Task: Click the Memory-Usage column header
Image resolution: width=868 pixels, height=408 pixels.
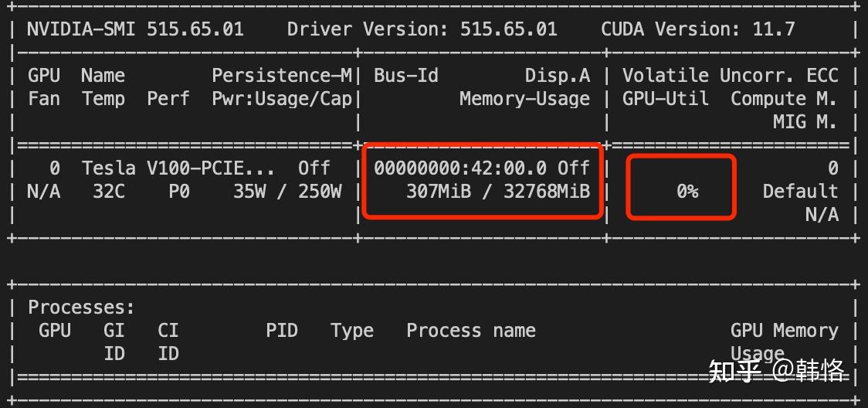Action: pos(525,99)
